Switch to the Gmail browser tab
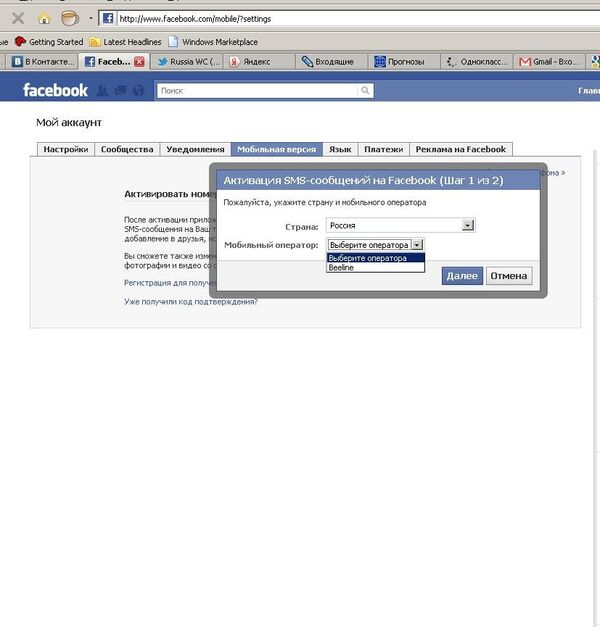Image resolution: width=600 pixels, height=627 pixels. tap(549, 62)
